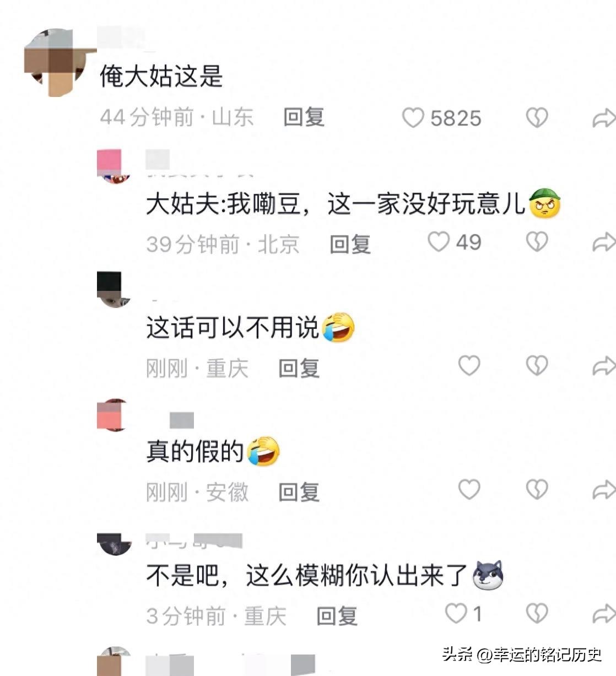Share the 真的假的 comment
616x676 pixels.
[x=603, y=490]
